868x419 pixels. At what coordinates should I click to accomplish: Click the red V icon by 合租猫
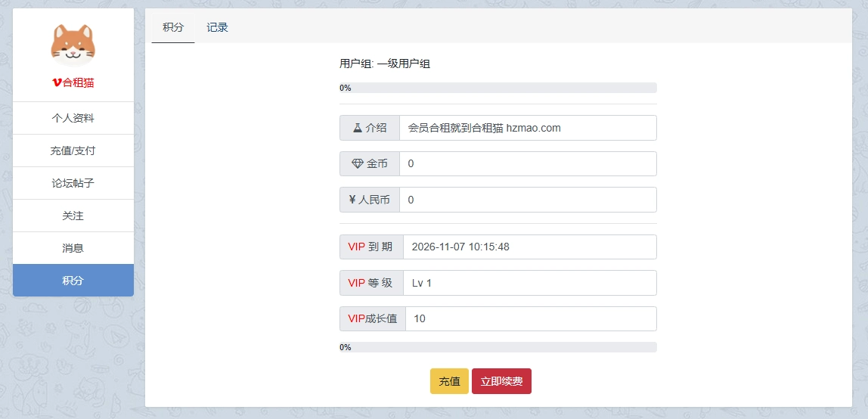(57, 83)
